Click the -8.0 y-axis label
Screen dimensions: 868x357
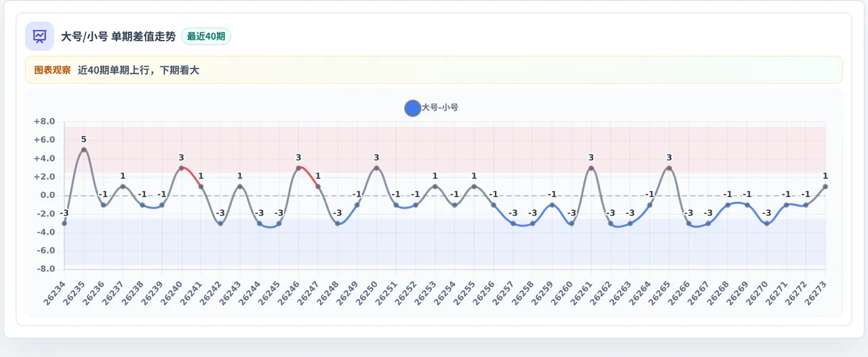(45, 269)
